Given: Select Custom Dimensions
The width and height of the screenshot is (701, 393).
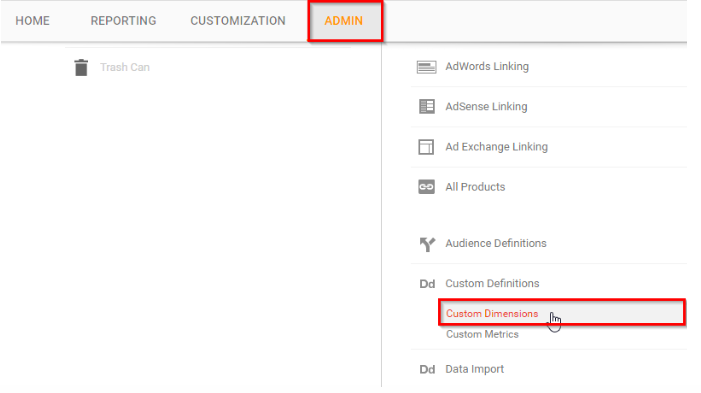Looking at the screenshot, I should point(492,314).
